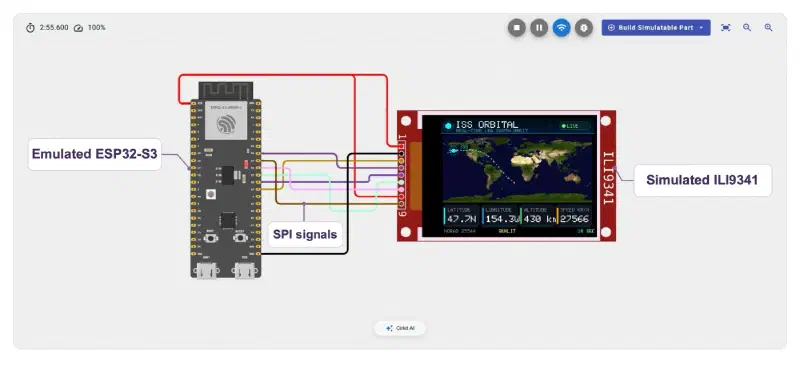Image resolution: width=800 pixels, height=365 pixels.
Task: Click display header pin 1 with red wire
Action: tap(402, 147)
